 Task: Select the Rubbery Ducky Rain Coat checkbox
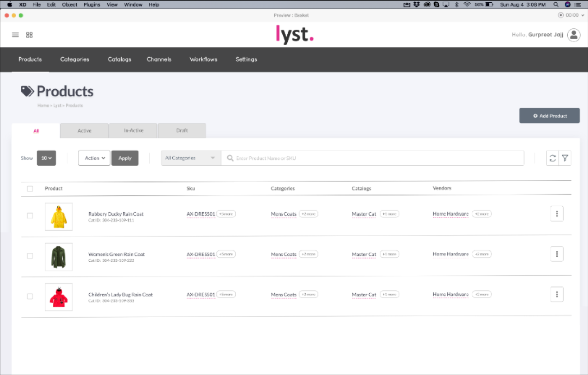[x=30, y=216]
